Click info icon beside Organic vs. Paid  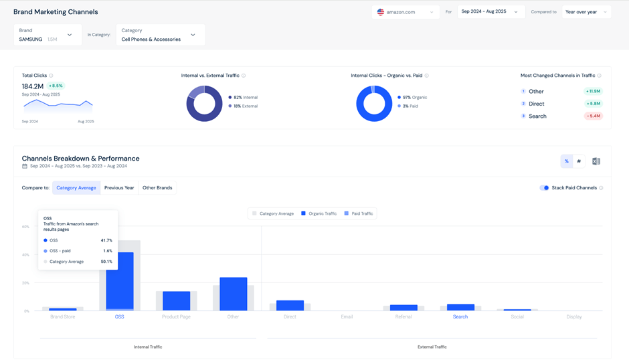point(427,76)
